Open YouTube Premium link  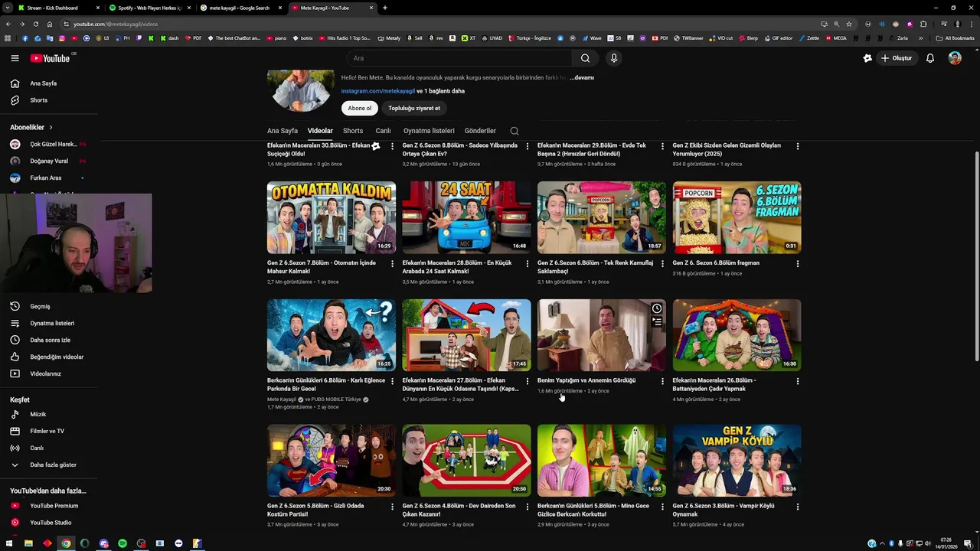click(54, 506)
